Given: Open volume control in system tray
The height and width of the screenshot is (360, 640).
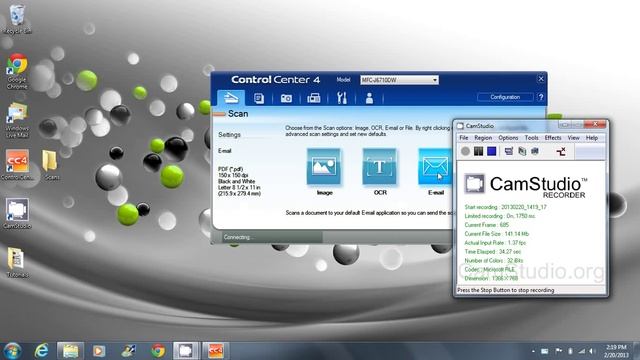Looking at the screenshot, I should [x=592, y=351].
